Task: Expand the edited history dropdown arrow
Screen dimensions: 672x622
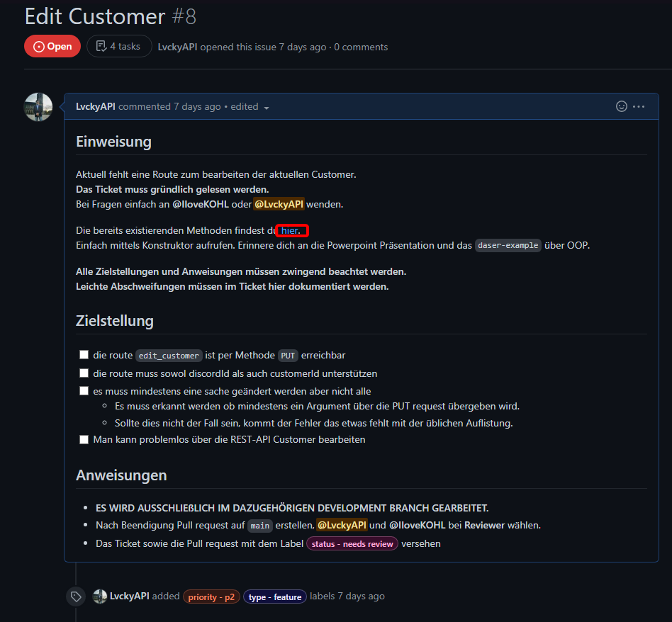Action: (x=267, y=108)
